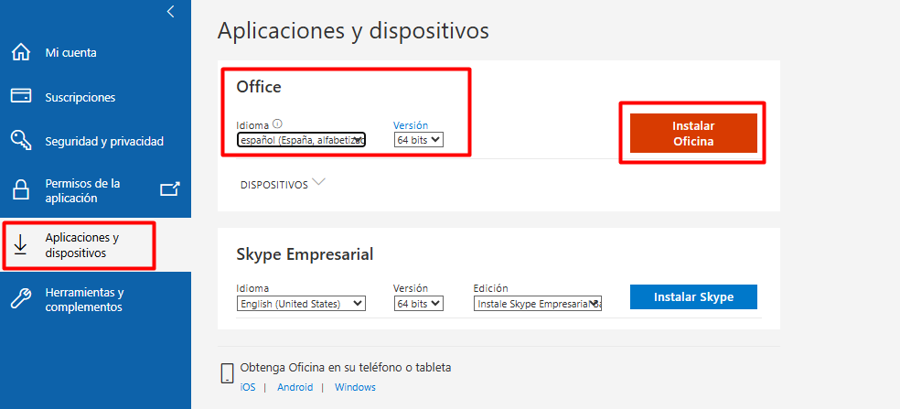
Task: Click the padlock icon for Permisos de la aplicación
Action: 21,190
